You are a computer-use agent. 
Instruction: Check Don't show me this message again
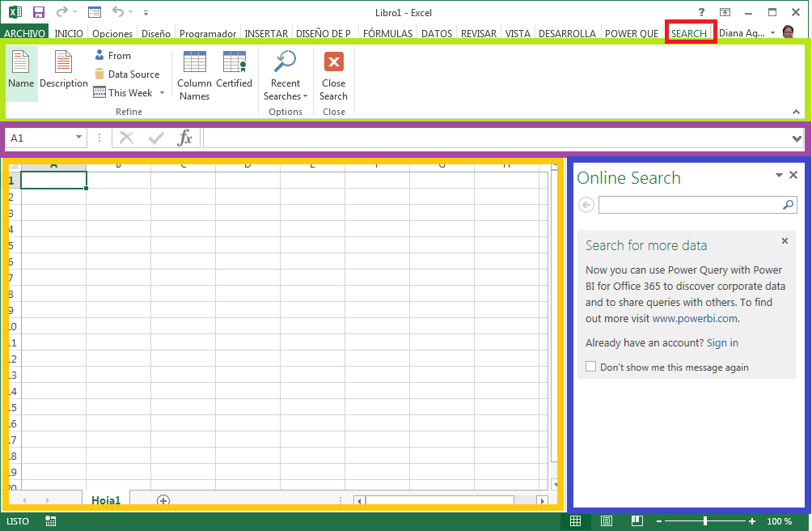(591, 367)
